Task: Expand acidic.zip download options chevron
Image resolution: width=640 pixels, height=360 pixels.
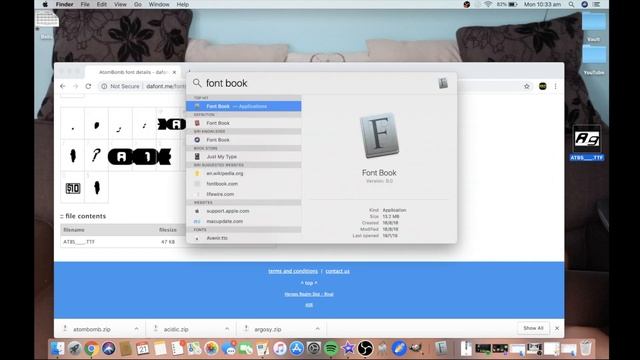Action: click(x=227, y=329)
